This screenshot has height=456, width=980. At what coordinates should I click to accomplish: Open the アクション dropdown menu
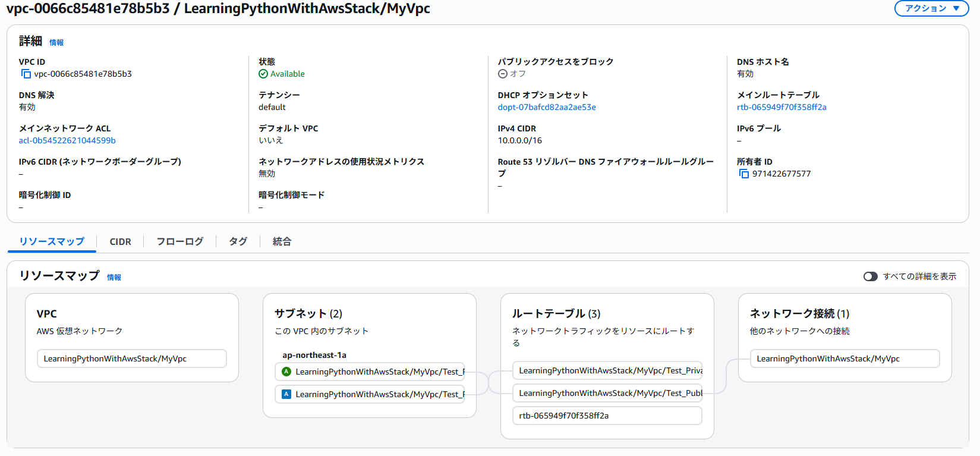931,8
